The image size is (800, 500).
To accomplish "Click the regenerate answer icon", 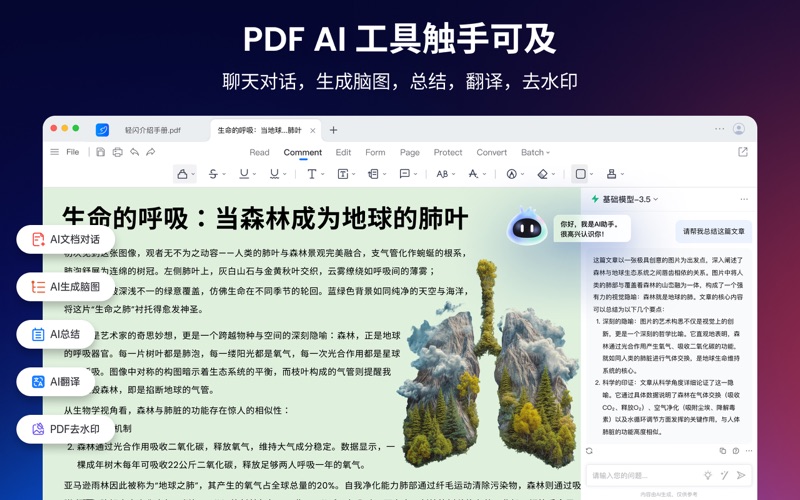I will 589,451.
